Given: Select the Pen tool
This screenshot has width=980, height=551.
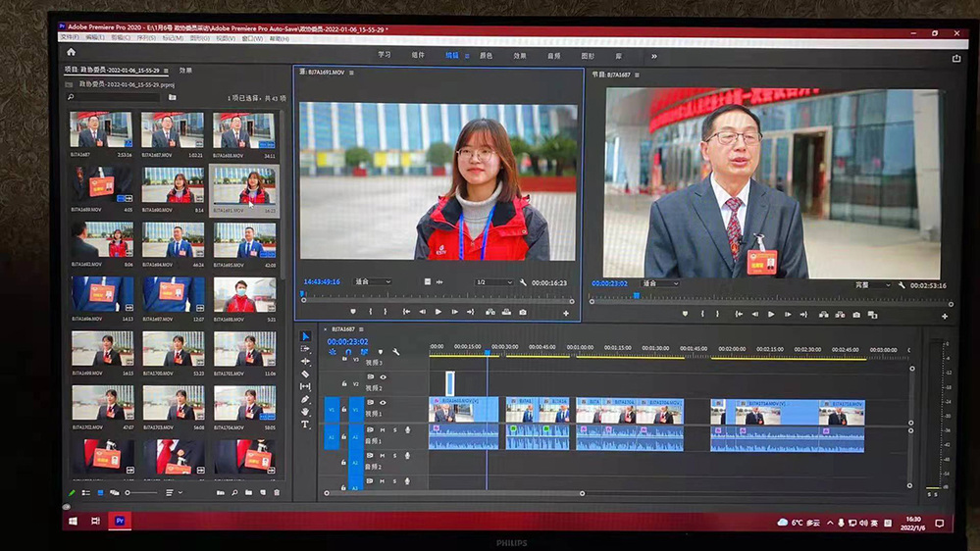Looking at the screenshot, I should pos(305,399).
